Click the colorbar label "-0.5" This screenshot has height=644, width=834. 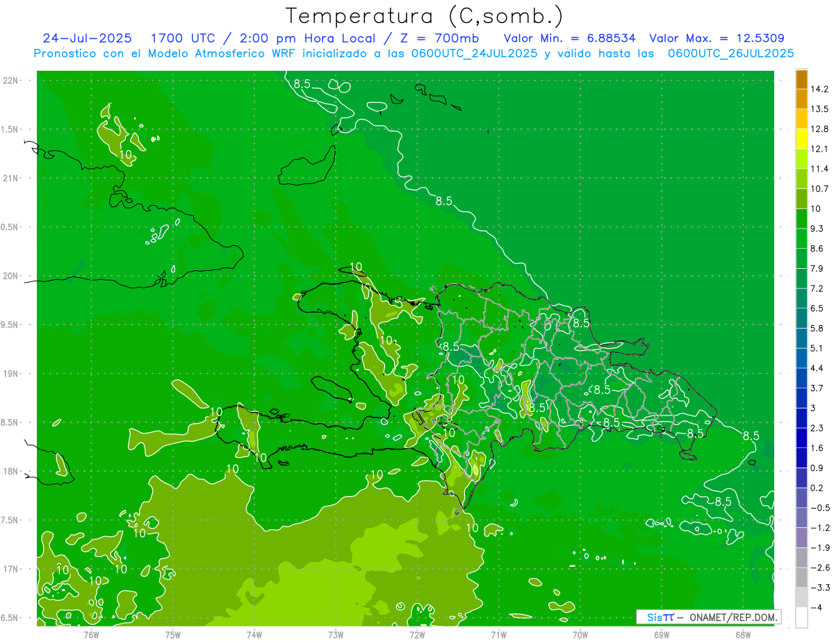[819, 508]
